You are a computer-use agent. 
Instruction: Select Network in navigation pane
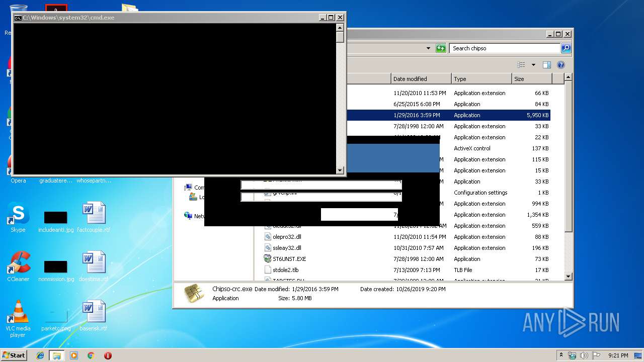pos(195,216)
